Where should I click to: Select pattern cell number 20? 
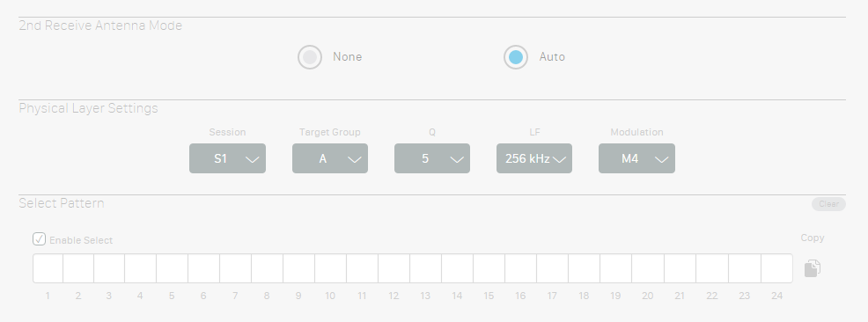pyautogui.click(x=648, y=268)
